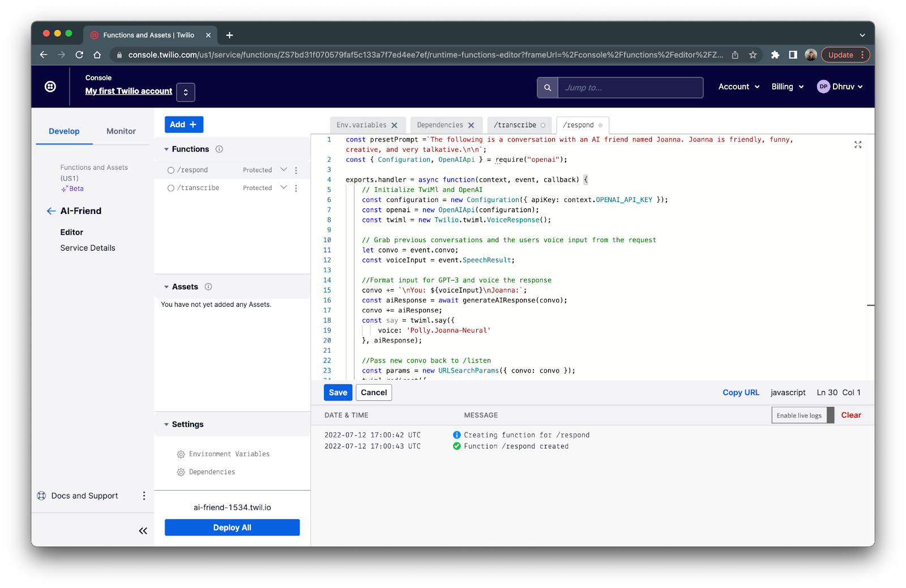
Task: Select the /respond editor tab
Action: [x=578, y=125]
